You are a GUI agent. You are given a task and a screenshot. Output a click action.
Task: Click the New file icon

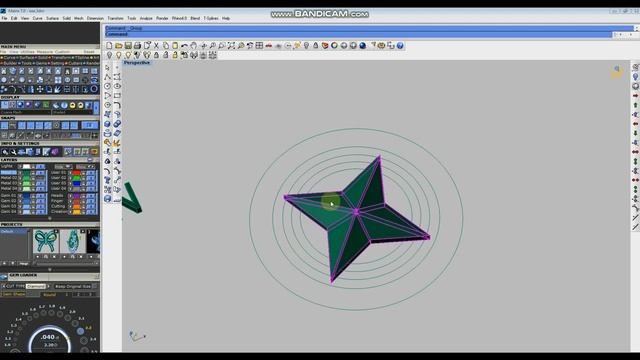tap(109, 46)
